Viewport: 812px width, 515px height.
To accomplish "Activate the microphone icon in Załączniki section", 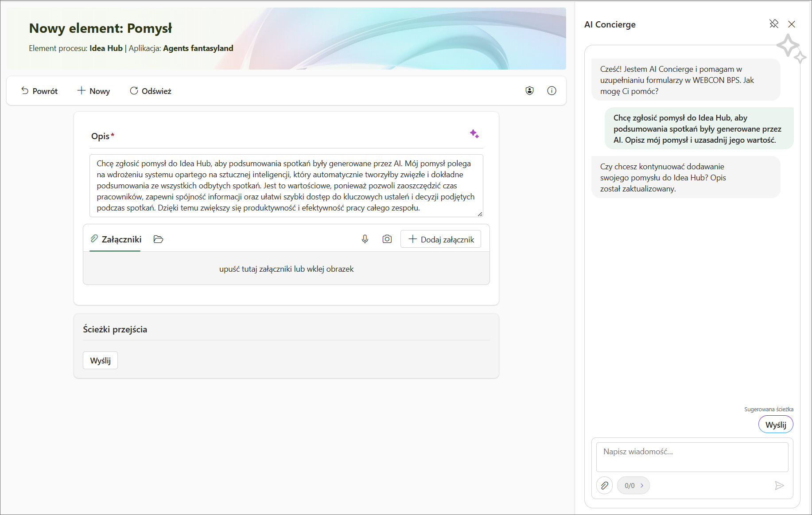I will (365, 239).
